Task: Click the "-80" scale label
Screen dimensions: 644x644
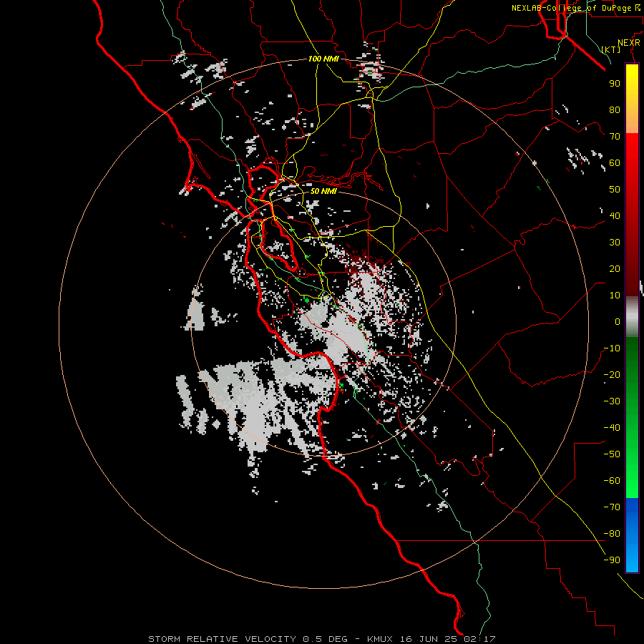Action: tap(612, 534)
